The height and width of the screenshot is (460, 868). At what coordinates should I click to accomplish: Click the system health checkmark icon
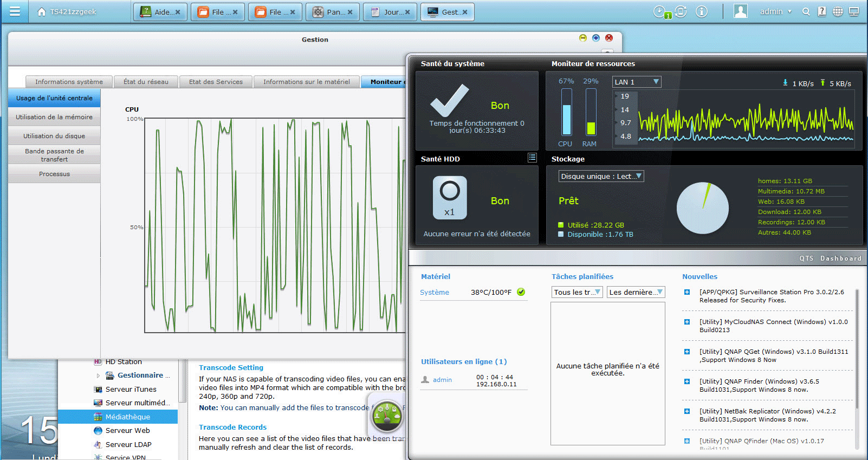pyautogui.click(x=450, y=100)
